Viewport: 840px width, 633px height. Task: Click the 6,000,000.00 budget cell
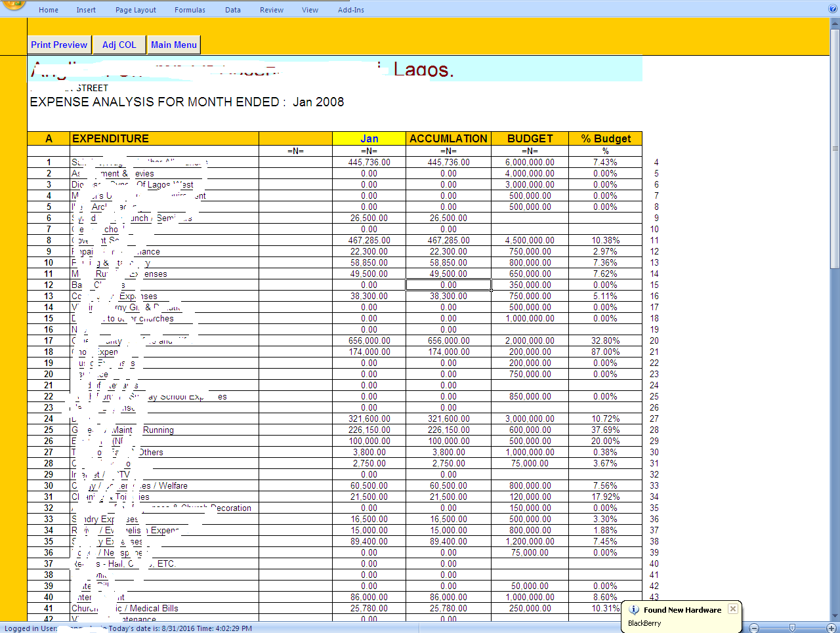click(x=530, y=162)
